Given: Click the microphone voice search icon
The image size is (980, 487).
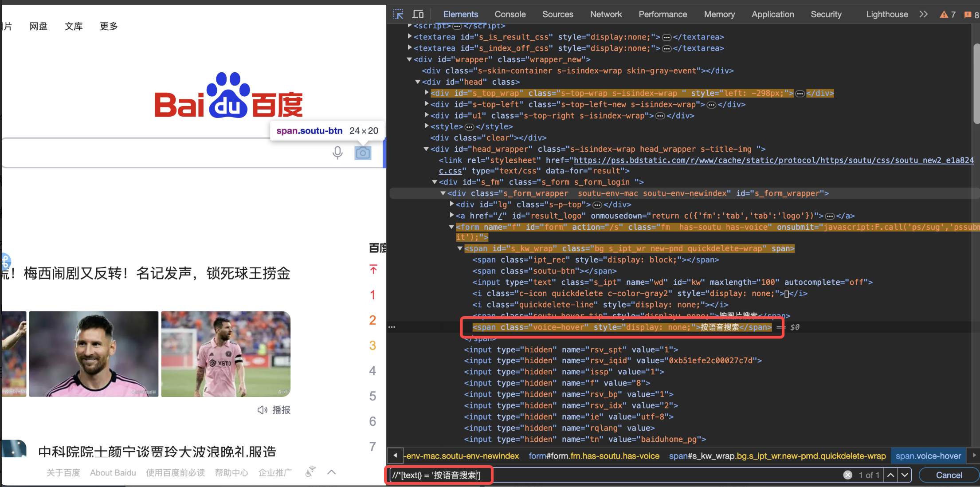Looking at the screenshot, I should 337,153.
